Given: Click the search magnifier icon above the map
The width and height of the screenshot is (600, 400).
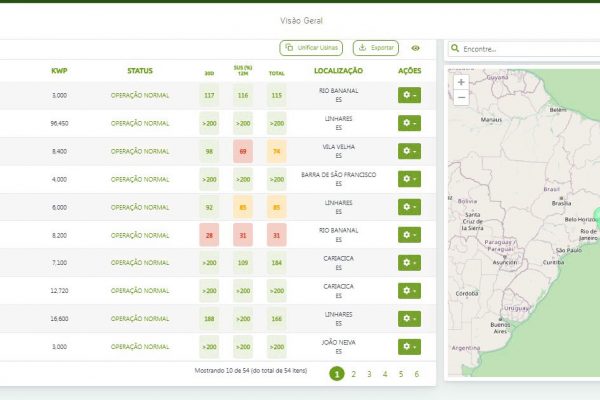Looking at the screenshot, I should pos(456,48).
